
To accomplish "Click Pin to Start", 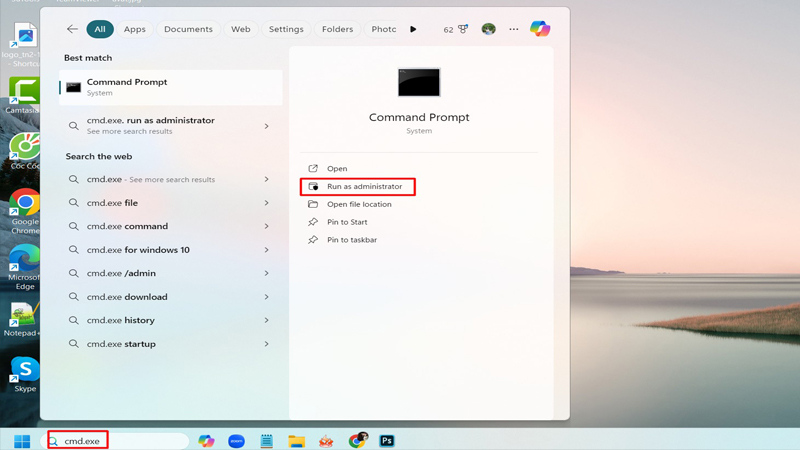I will (347, 222).
